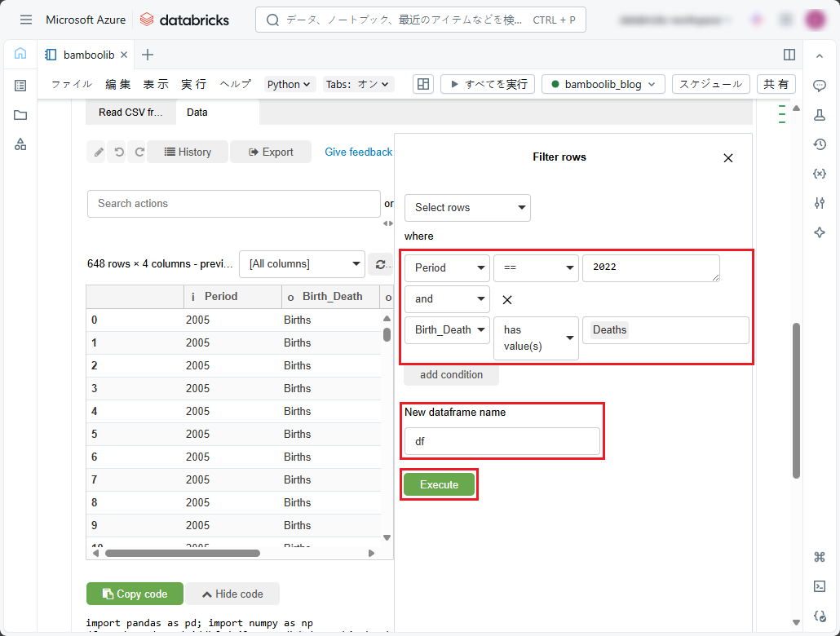840x636 pixels.
Task: Open the ファイル menu
Action: point(72,84)
